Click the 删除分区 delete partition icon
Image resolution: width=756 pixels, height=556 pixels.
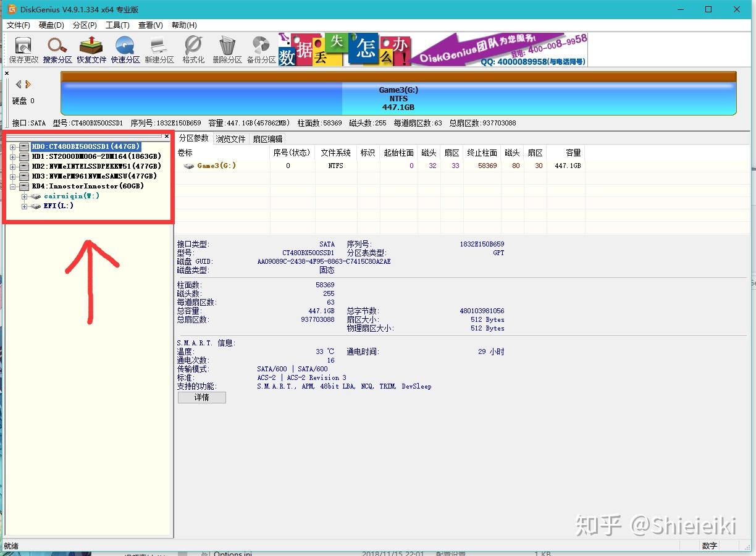(227, 49)
